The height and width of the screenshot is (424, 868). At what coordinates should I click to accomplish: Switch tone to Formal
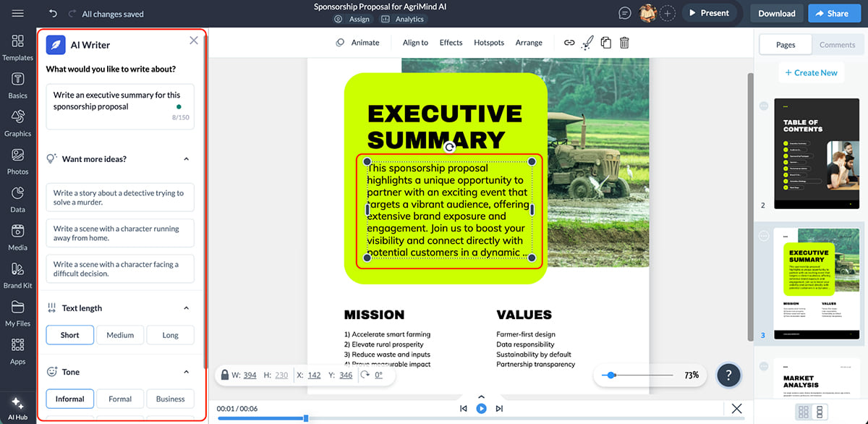coord(119,399)
